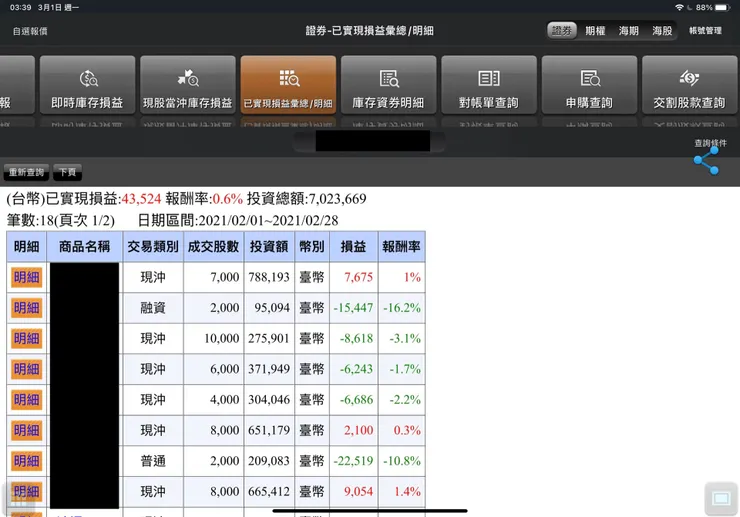Image resolution: width=740 pixels, height=517 pixels.
Task: Open 明細 for the -6,686 loss row
Action: pyautogui.click(x=27, y=400)
